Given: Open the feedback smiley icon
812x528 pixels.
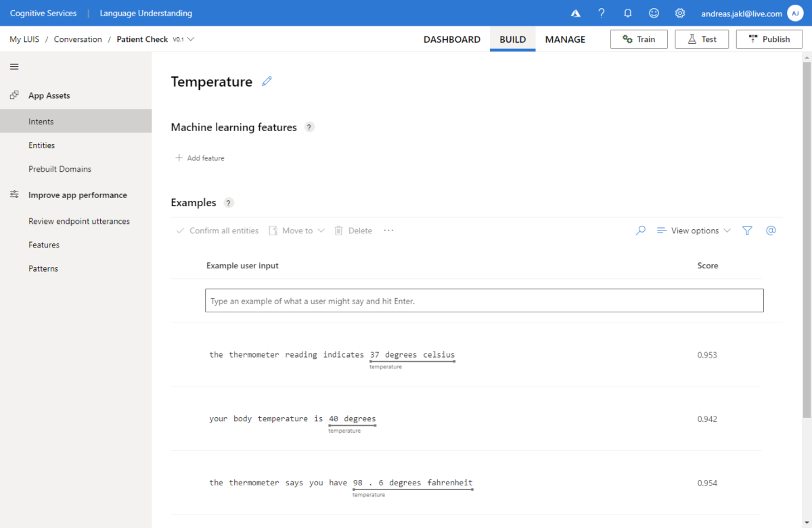Looking at the screenshot, I should pyautogui.click(x=654, y=12).
